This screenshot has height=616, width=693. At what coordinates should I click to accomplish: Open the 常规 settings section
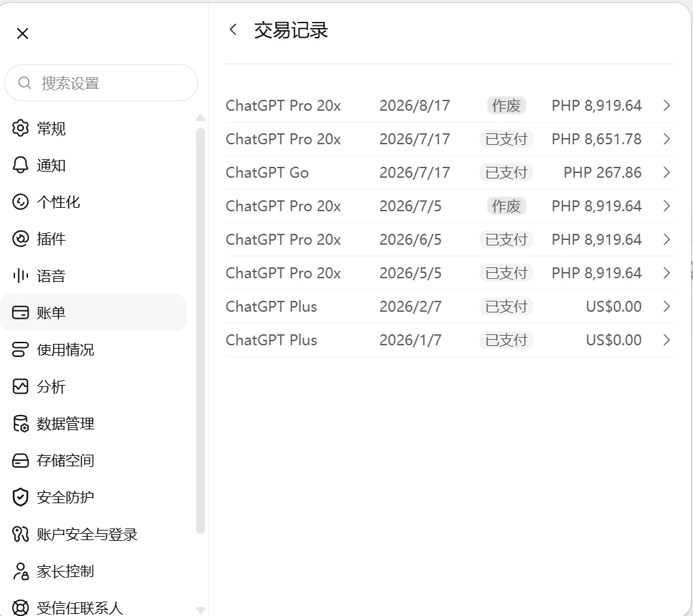click(x=93, y=129)
